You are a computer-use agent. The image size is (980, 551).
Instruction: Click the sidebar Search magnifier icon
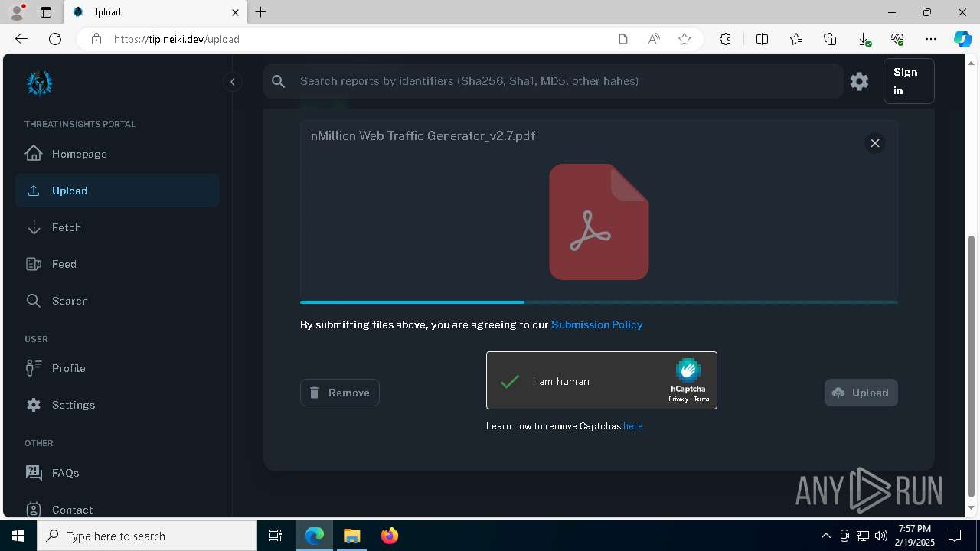(x=34, y=301)
